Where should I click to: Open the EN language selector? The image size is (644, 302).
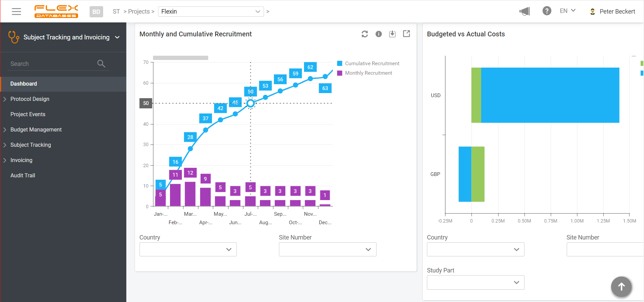coord(567,11)
